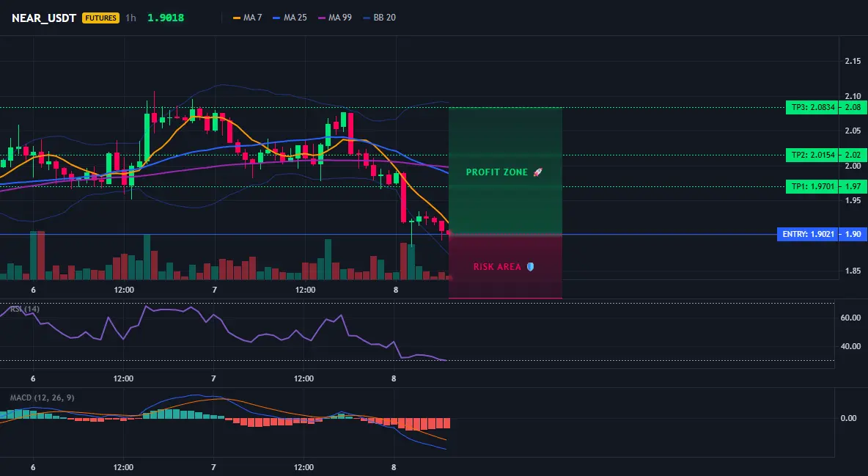Viewport: 868px width, 476px height.
Task: Click the FUTURES badge
Action: point(100,18)
